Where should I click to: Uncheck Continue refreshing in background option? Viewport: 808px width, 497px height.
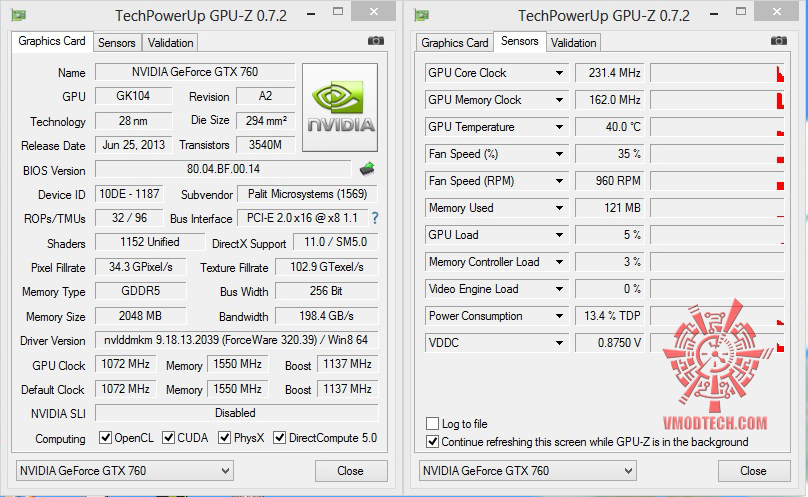pyautogui.click(x=433, y=441)
